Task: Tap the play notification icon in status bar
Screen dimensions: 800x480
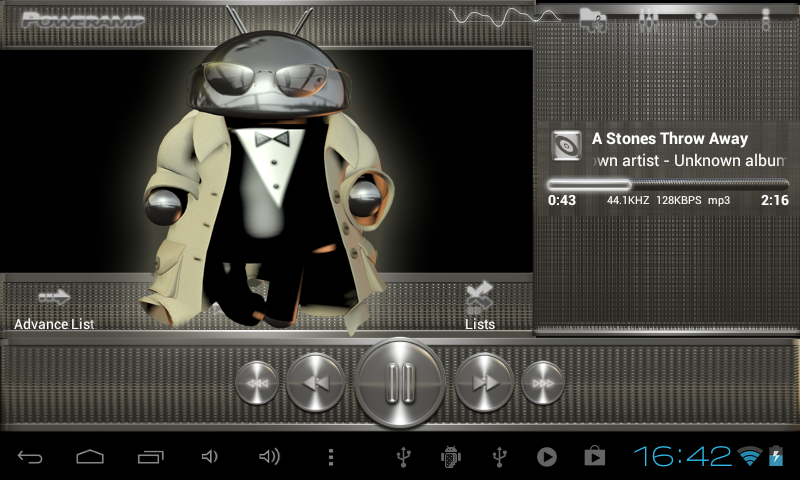Action: click(546, 457)
